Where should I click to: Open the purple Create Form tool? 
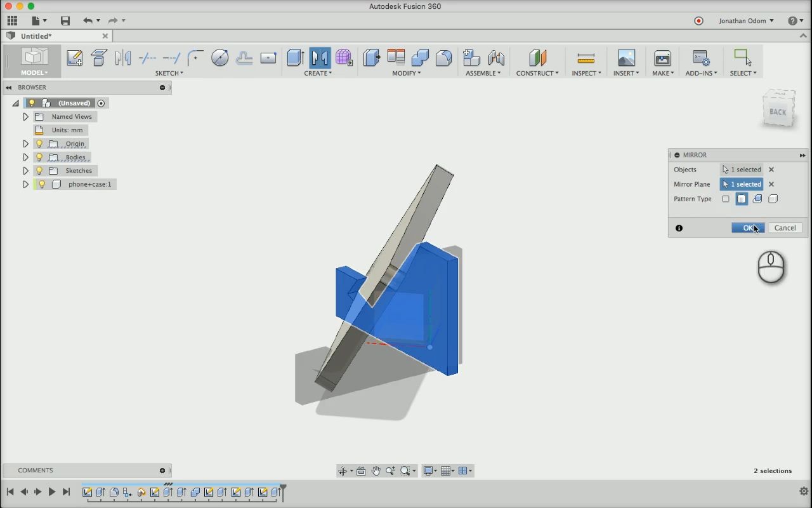tap(344, 58)
